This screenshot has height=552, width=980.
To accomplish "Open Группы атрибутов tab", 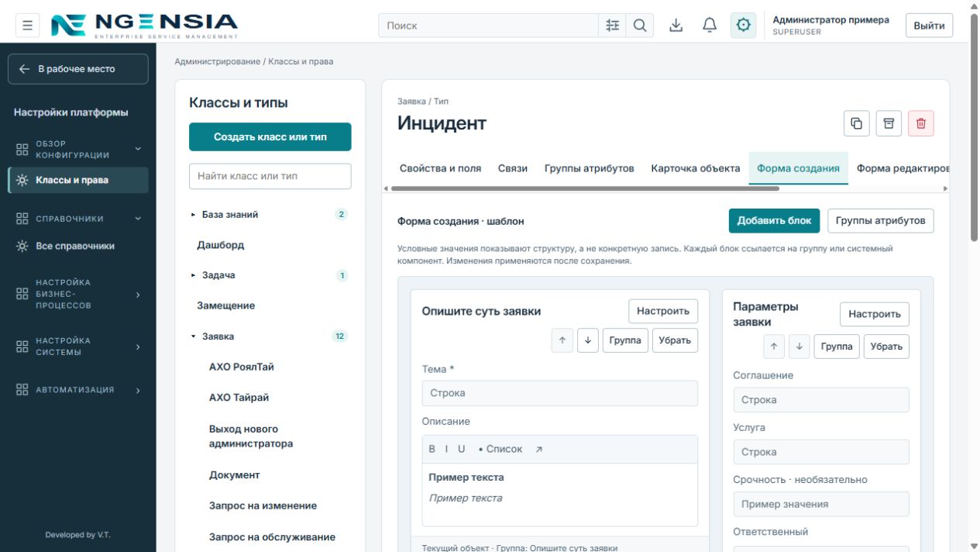I will 590,168.
